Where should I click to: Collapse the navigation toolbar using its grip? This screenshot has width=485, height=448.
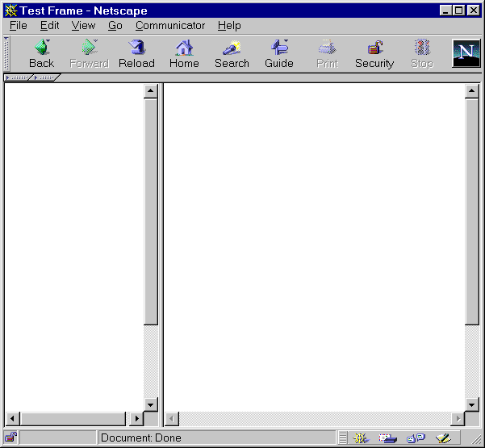coord(6,53)
